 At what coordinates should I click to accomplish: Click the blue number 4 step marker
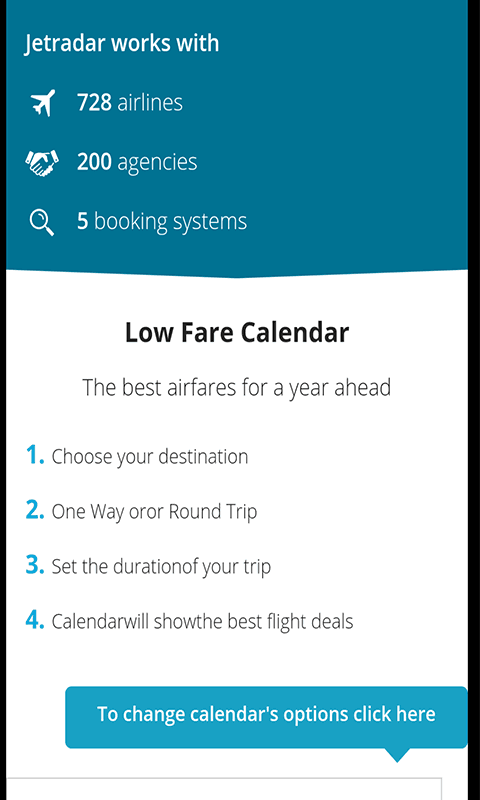(35, 620)
